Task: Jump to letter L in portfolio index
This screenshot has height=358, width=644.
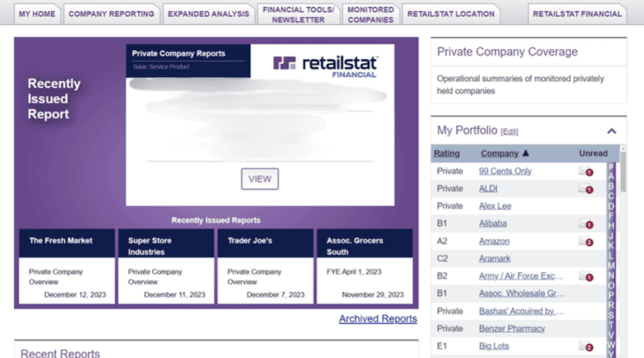Action: point(611,255)
